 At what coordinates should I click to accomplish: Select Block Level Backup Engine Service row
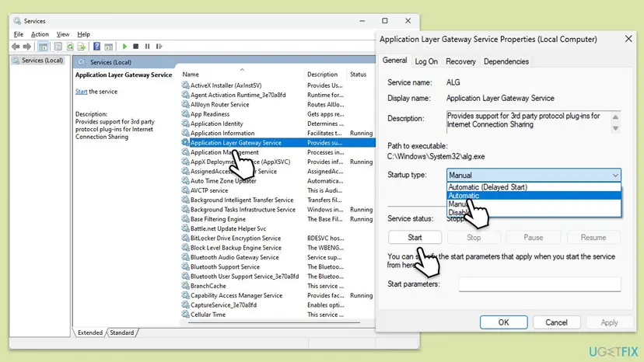point(278,248)
